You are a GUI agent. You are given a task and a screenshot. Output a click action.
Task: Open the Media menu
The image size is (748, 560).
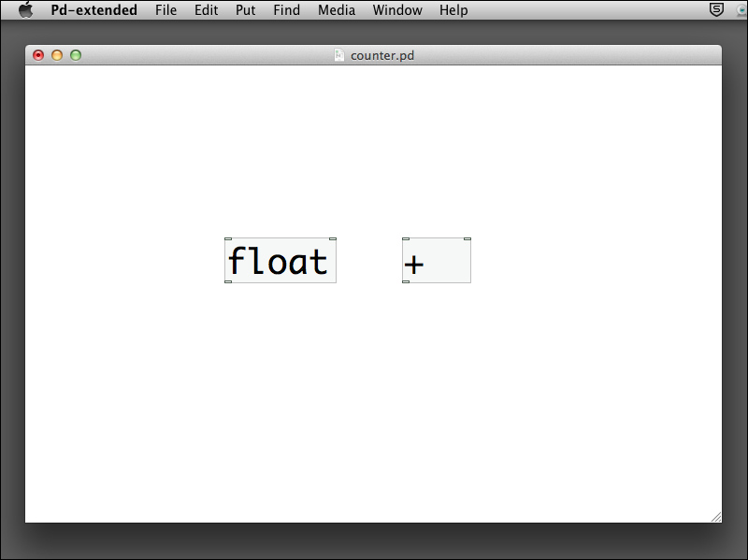tap(337, 10)
